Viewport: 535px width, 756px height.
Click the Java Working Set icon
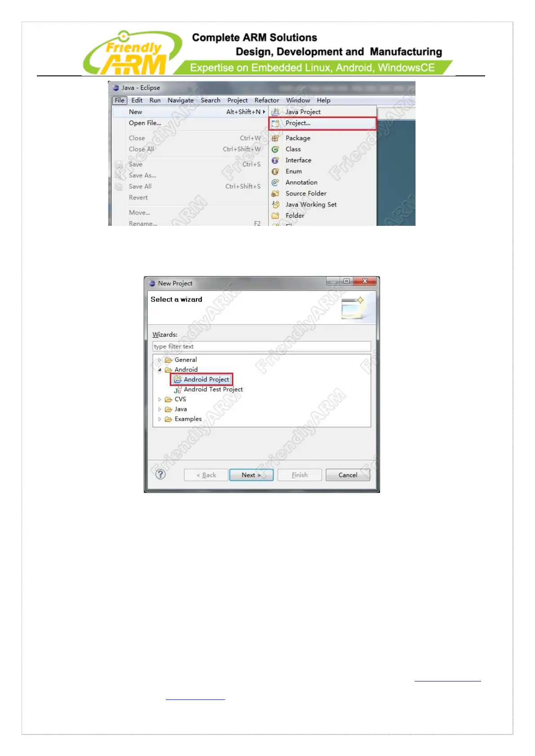[275, 204]
